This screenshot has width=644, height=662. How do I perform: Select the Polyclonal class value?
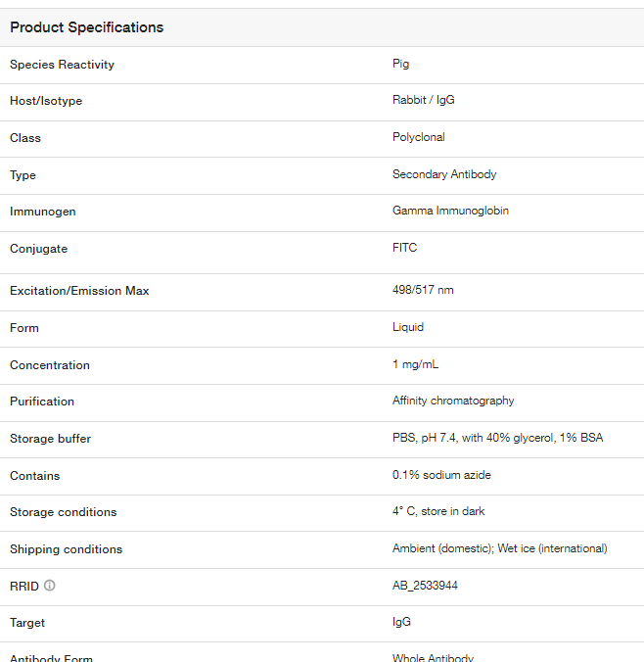coord(419,137)
